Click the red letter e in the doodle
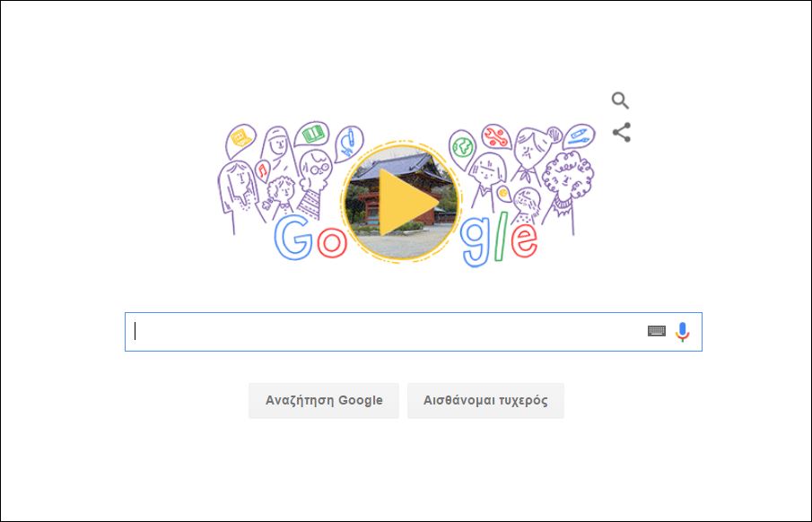This screenshot has height=522, width=812. point(524,240)
